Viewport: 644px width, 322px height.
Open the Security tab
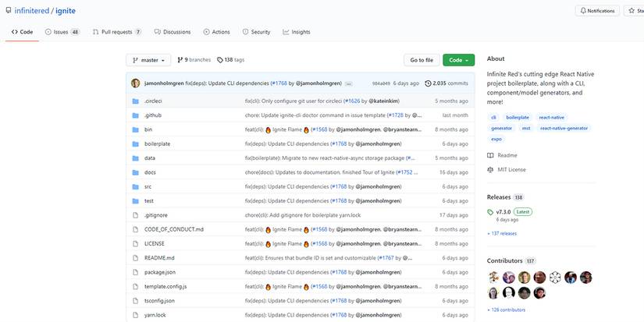pyautogui.click(x=256, y=32)
